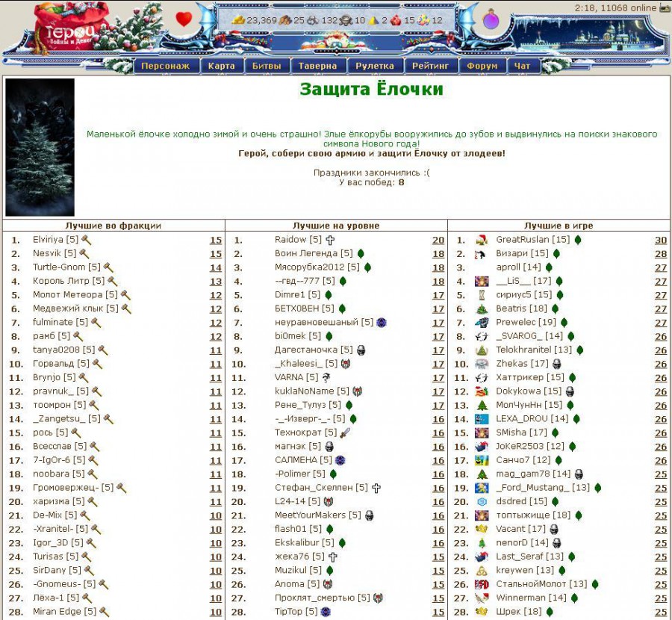
Task: Click the clan icon before сириус5
Action: (x=482, y=295)
